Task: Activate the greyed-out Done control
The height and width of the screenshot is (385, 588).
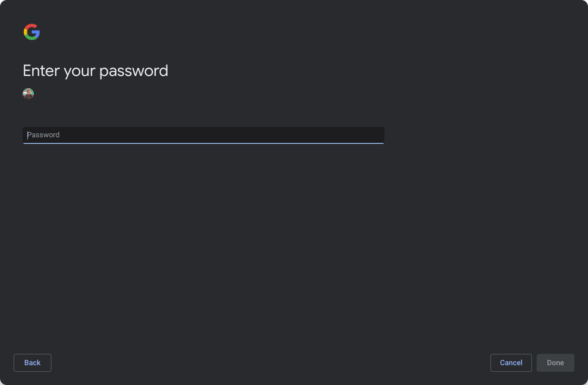Action: pyautogui.click(x=555, y=363)
